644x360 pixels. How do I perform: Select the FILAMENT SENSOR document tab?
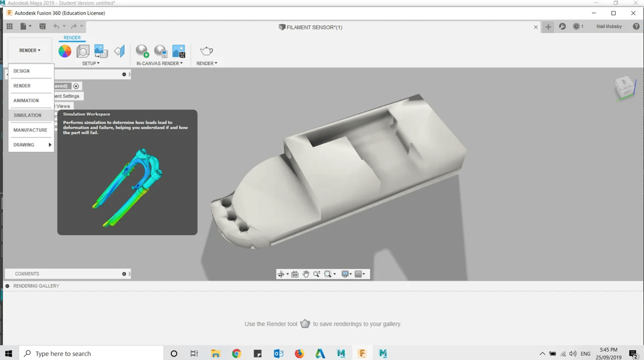(310, 27)
